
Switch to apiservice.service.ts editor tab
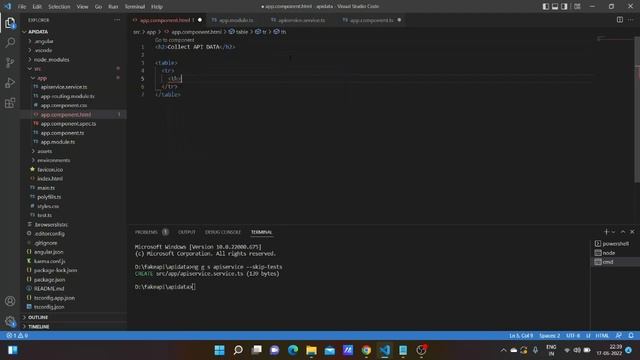(x=302, y=20)
